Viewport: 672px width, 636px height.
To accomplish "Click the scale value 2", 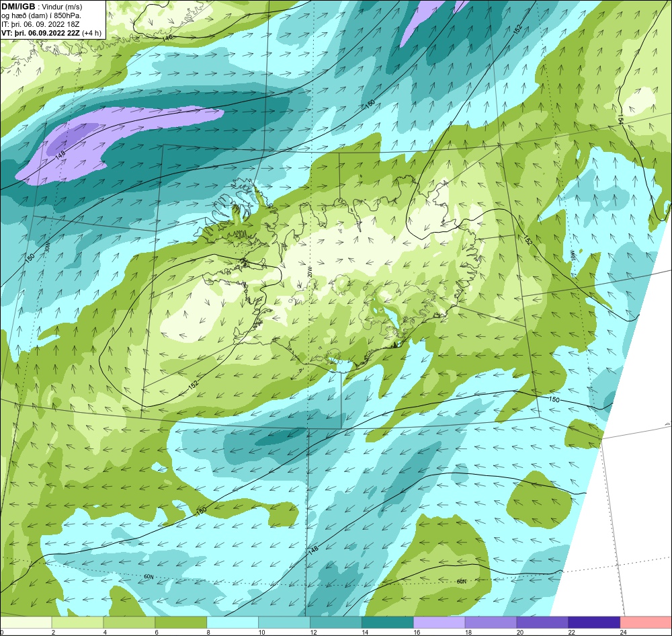I will (x=53, y=632).
